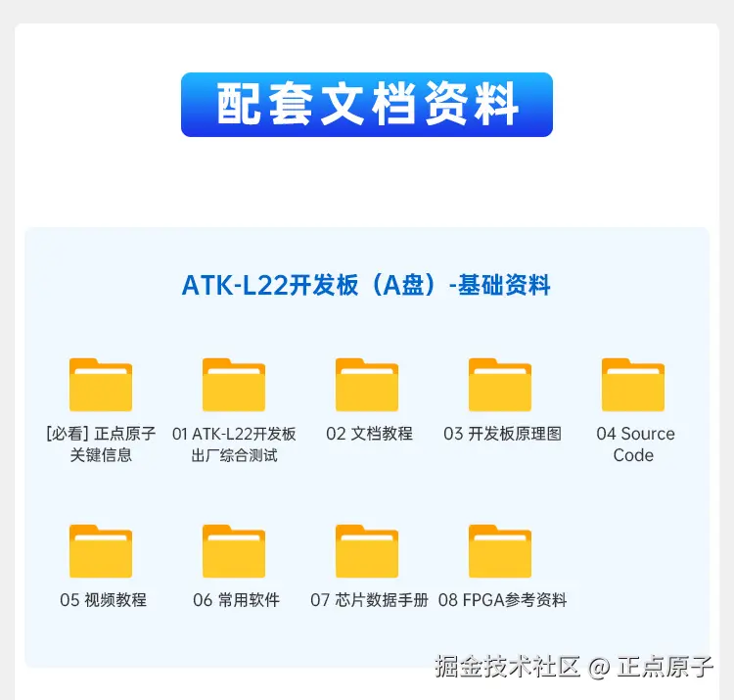
Task: Select the label text 03 开发板原理图
Action: click(x=502, y=434)
